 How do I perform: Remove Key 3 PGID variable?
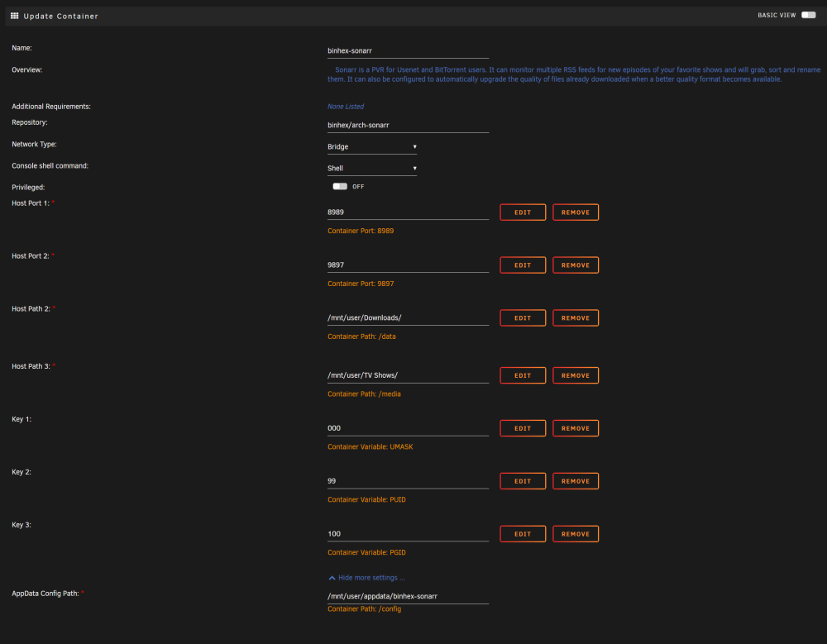(576, 533)
